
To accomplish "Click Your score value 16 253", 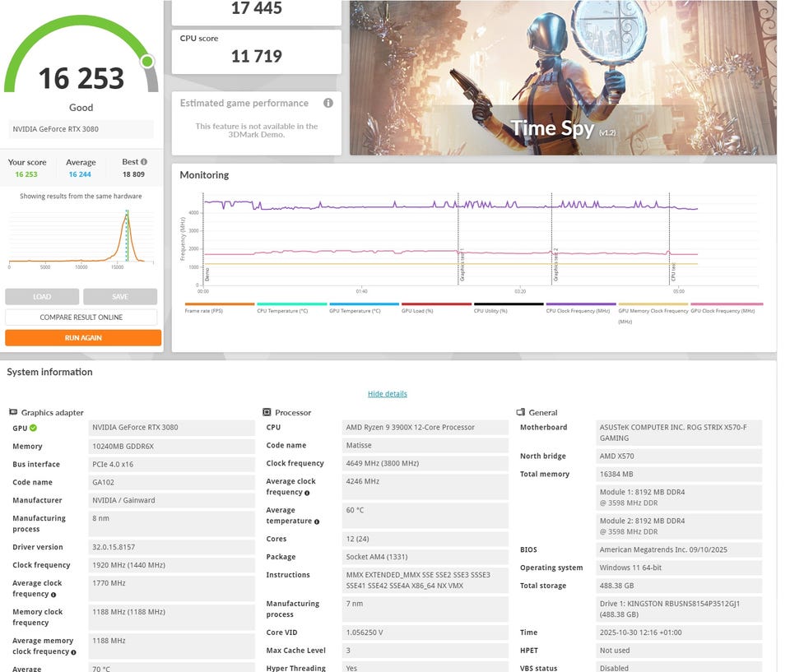I will (x=26, y=174).
